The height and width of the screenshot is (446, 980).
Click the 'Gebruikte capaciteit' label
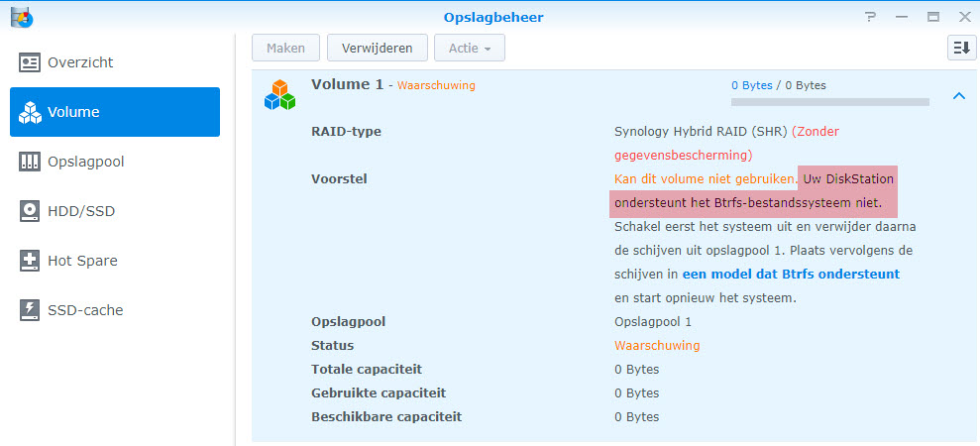[379, 392]
